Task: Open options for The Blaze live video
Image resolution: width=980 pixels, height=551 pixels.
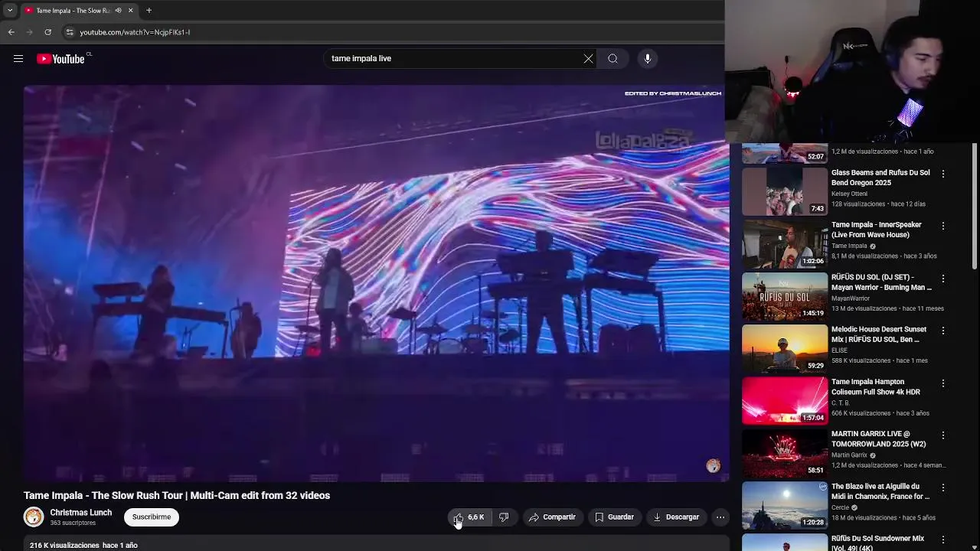Action: 943,487
